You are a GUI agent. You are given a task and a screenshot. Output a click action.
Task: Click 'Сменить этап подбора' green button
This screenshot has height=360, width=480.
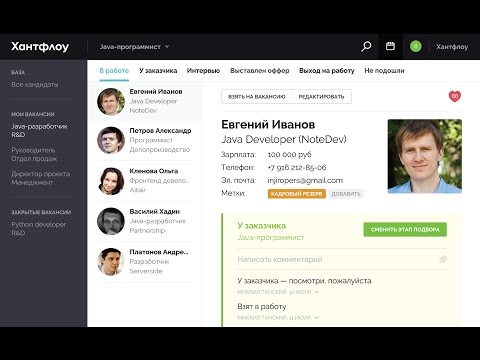click(x=405, y=229)
